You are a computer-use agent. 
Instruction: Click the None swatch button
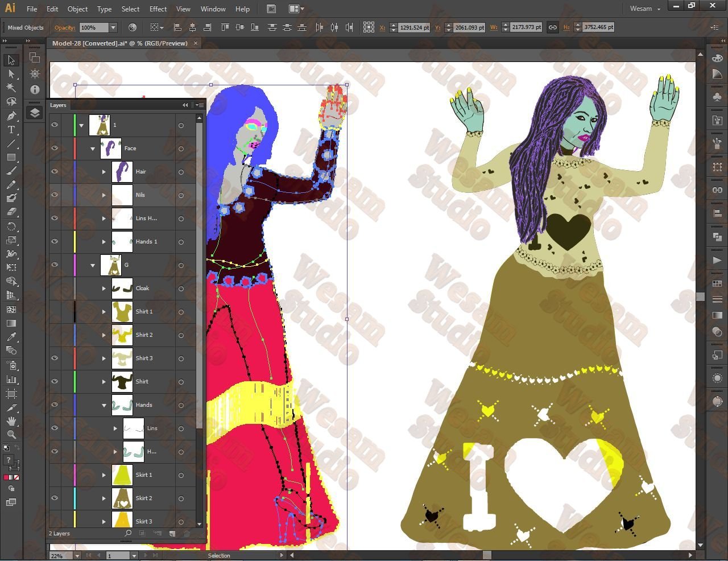(x=16, y=477)
